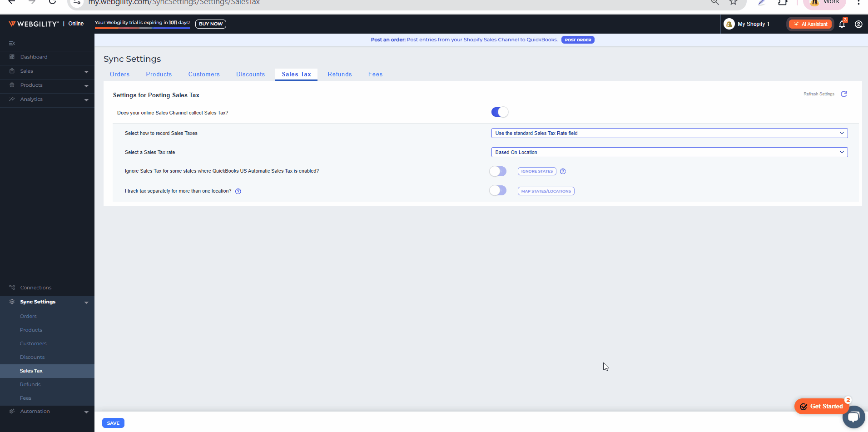The image size is (868, 432).
Task: Collapse the sidebar with hamburger icon
Action: click(12, 44)
